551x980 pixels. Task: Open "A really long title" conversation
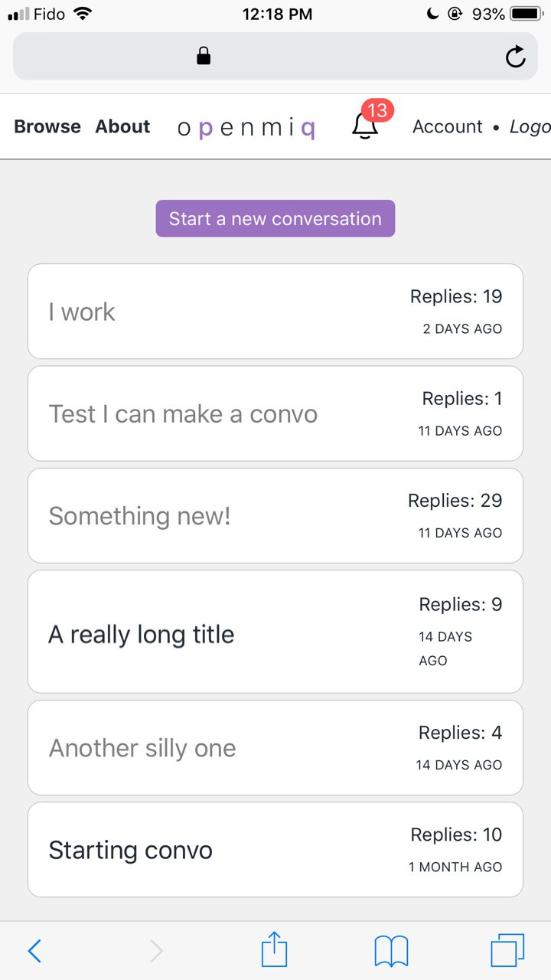pos(142,634)
